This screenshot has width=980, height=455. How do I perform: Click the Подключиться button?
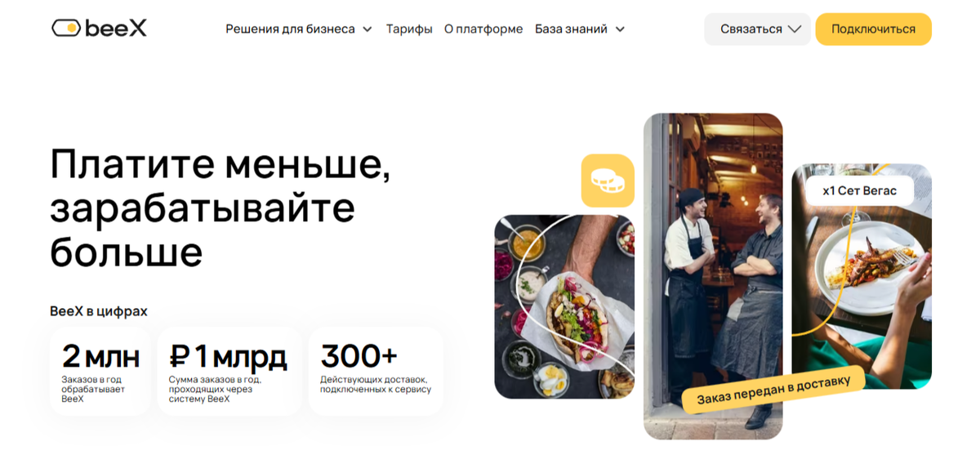[x=873, y=29]
